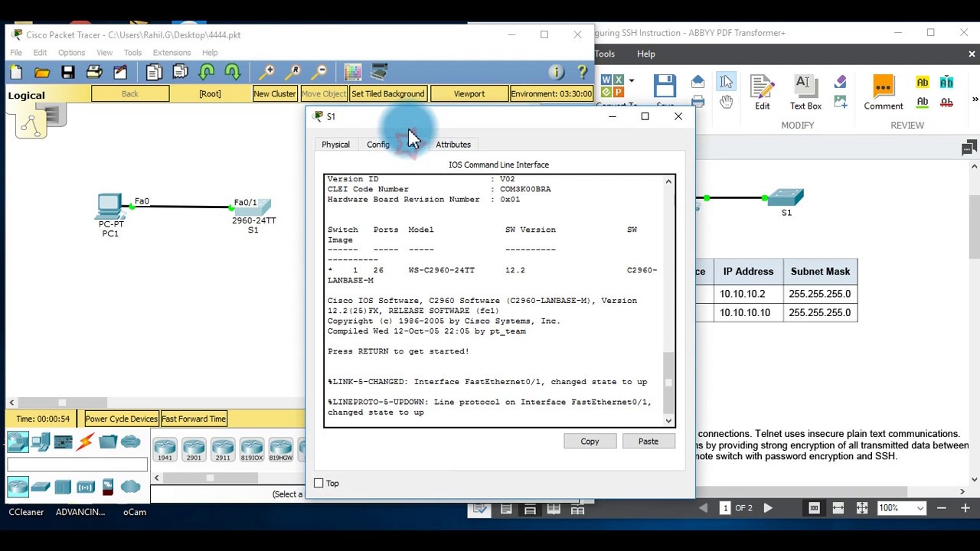The image size is (980, 551).
Task: Click the Zoom In magnifier
Action: (x=267, y=72)
